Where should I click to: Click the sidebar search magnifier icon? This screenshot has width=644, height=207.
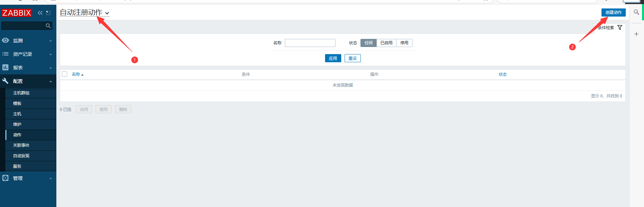pos(48,26)
